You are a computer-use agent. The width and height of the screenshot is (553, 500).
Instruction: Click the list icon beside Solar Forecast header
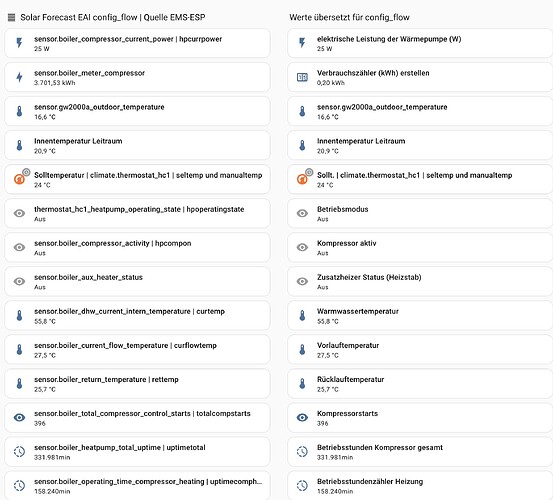(11, 17)
